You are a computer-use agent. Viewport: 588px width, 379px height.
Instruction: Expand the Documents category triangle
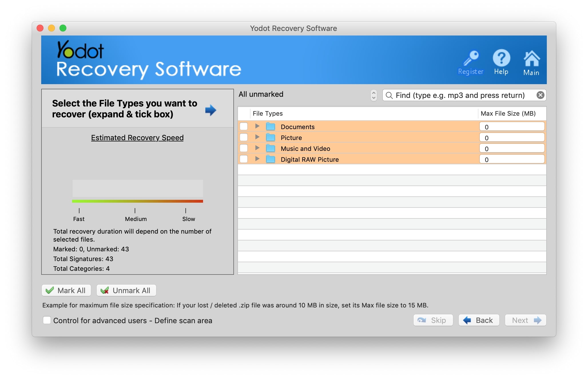(x=257, y=126)
